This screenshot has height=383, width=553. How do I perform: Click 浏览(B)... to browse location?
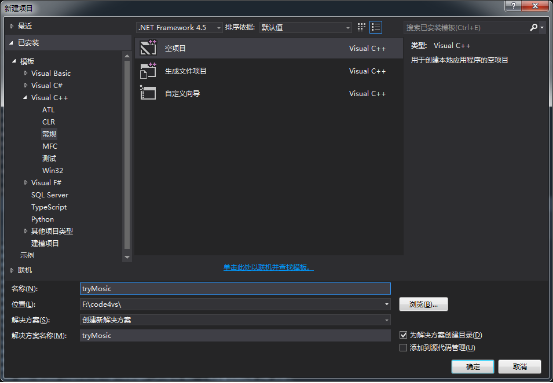(x=423, y=304)
